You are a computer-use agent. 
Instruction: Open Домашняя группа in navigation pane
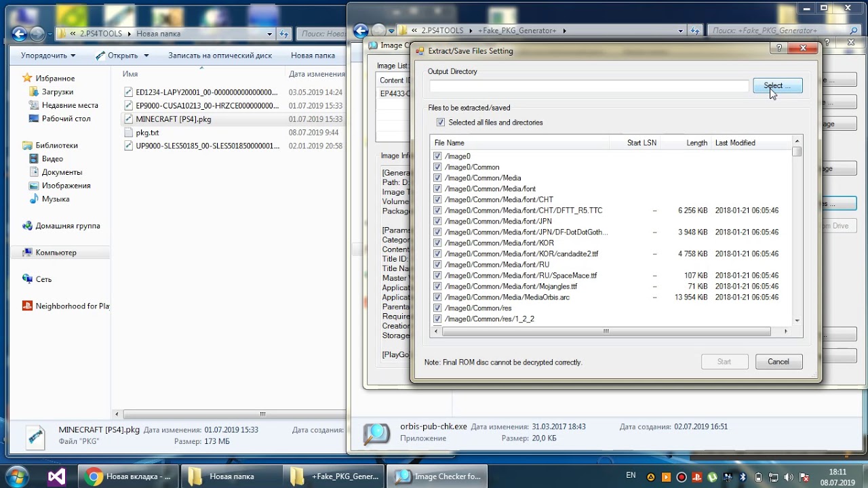coord(68,226)
